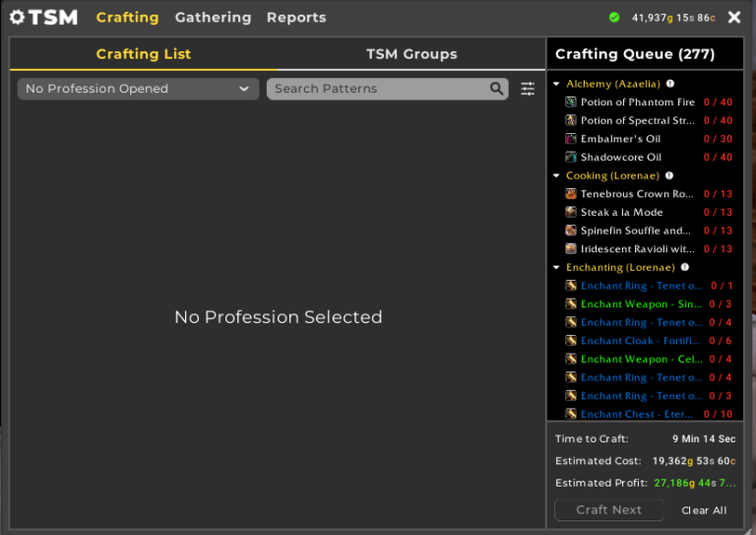Click the 41,937g gold balance text
This screenshot has height=535, width=756.
click(x=673, y=18)
